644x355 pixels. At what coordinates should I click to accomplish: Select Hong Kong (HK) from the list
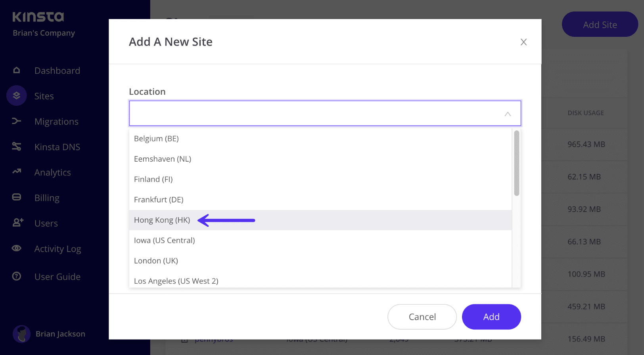click(x=162, y=220)
